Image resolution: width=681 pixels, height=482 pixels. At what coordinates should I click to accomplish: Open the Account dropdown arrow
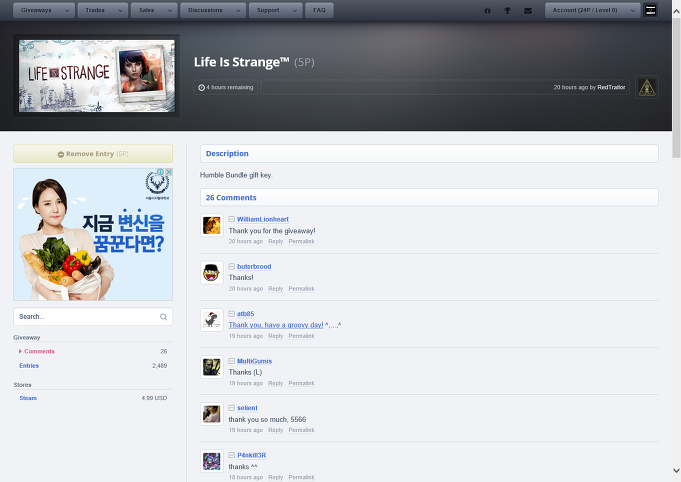point(632,10)
